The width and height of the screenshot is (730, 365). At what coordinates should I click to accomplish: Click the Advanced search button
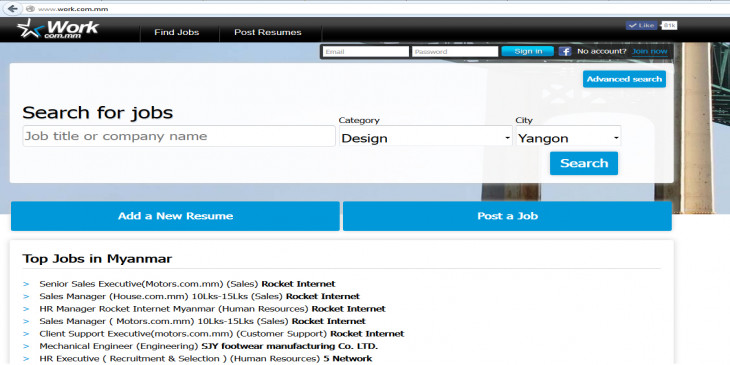click(624, 79)
